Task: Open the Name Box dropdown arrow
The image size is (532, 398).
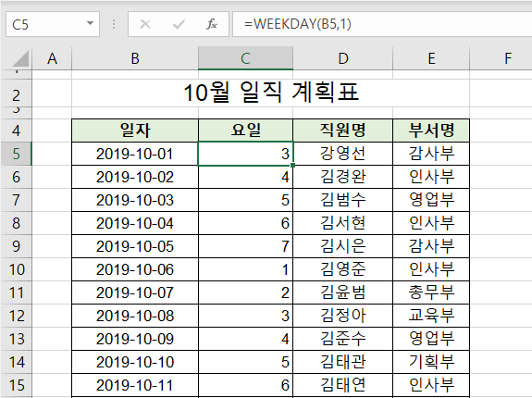Action: pos(90,24)
